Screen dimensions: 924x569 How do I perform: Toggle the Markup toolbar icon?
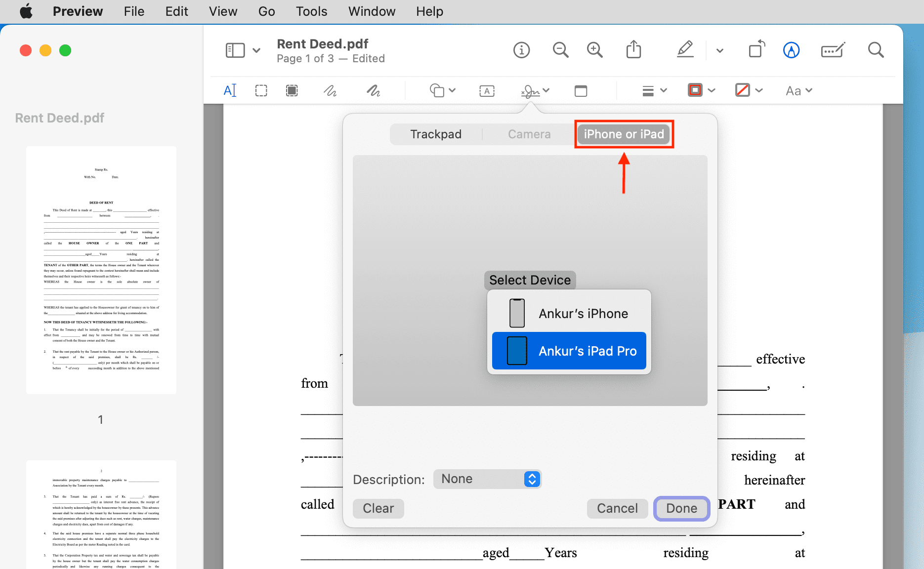pyautogui.click(x=791, y=50)
